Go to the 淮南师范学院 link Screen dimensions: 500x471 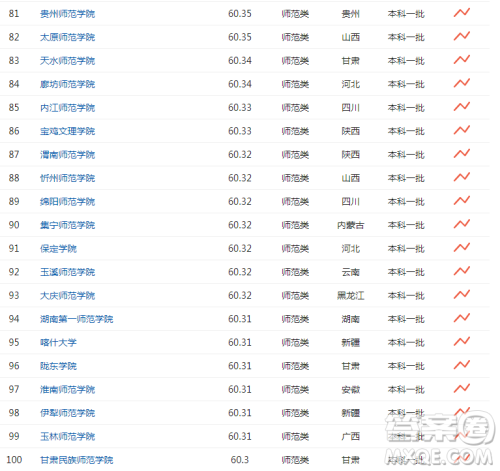click(67, 390)
